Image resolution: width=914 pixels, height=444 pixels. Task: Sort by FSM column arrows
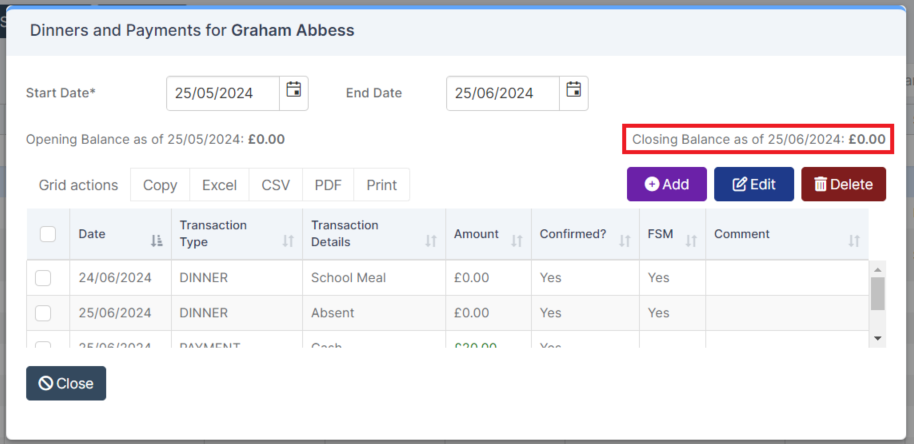691,241
